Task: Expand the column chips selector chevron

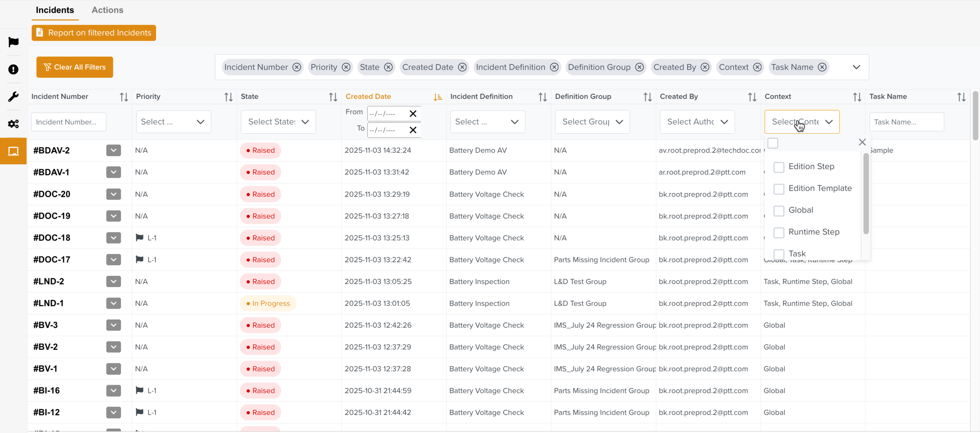Action: (x=856, y=67)
